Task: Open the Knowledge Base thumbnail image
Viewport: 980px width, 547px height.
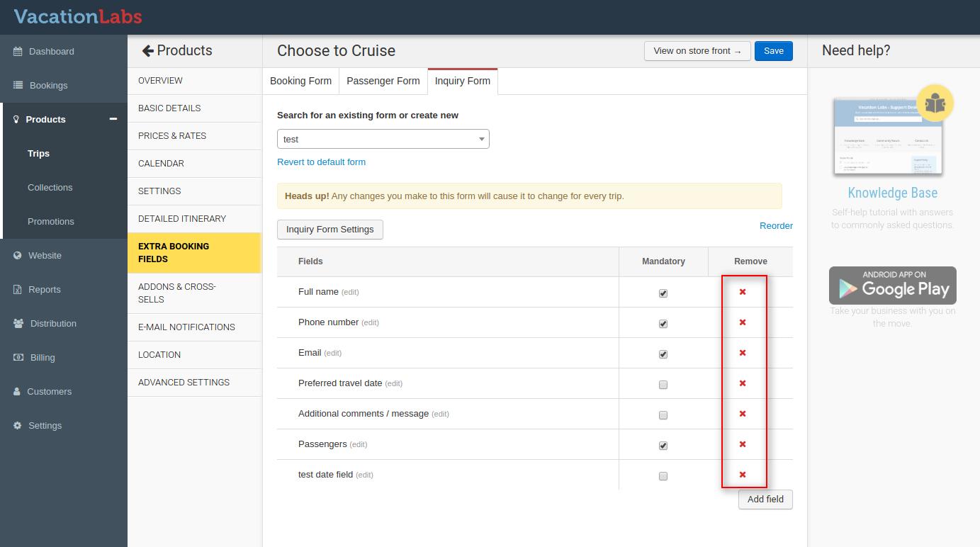Action: [889, 135]
